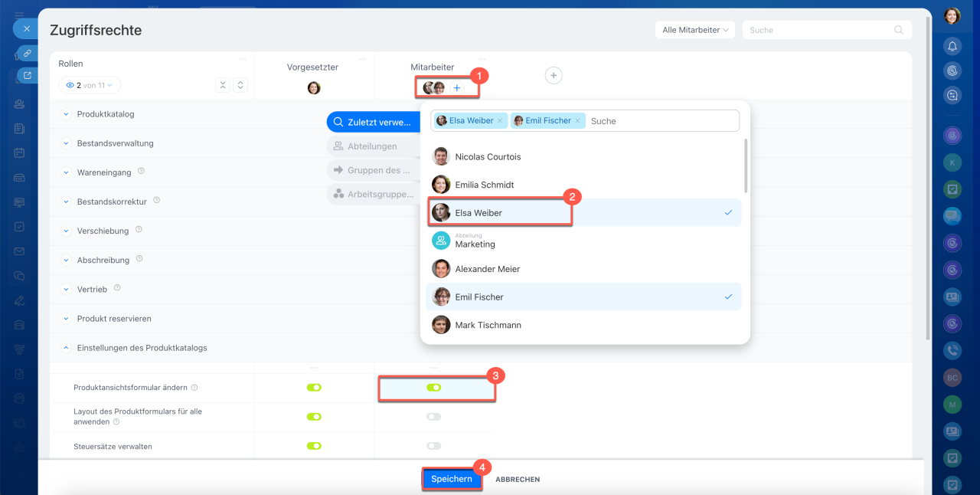980x495 pixels.
Task: Remove Elsa Weiber tag from selection
Action: click(500, 120)
